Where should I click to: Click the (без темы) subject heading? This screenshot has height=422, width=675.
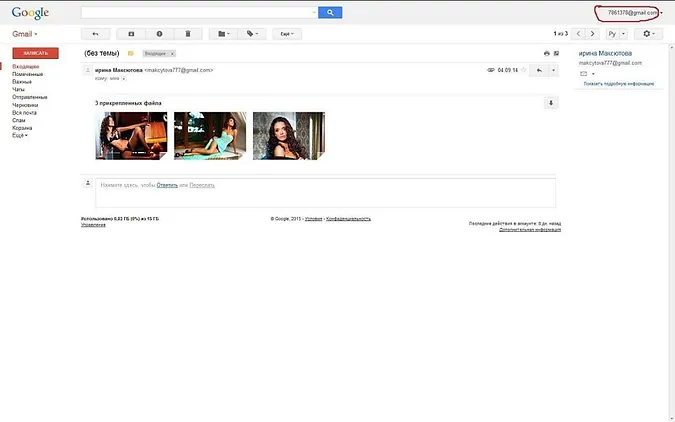102,53
